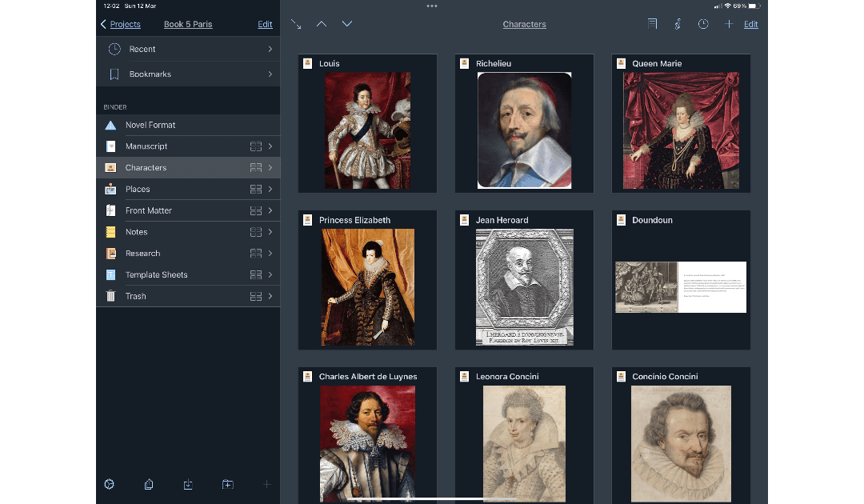
Task: Click the card icon beside Doundoun title
Action: tap(621, 220)
